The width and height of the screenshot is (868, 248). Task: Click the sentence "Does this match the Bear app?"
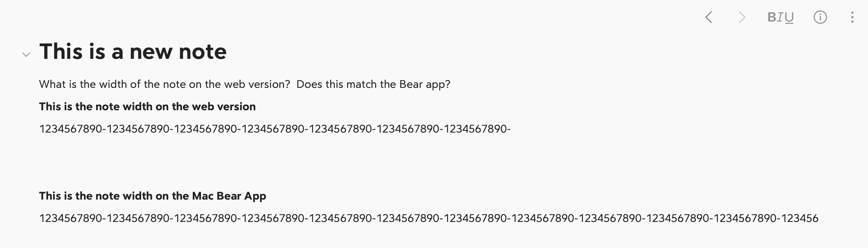[373, 84]
